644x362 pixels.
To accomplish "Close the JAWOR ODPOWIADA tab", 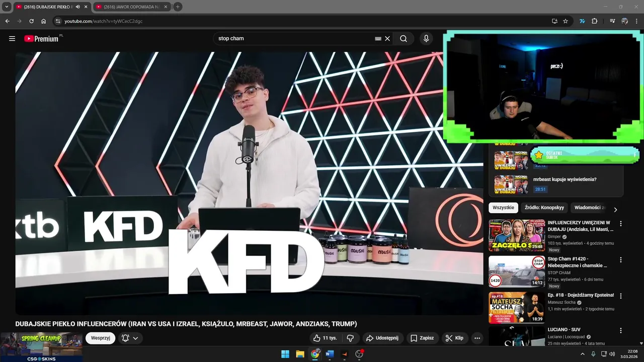I will click(x=165, y=7).
